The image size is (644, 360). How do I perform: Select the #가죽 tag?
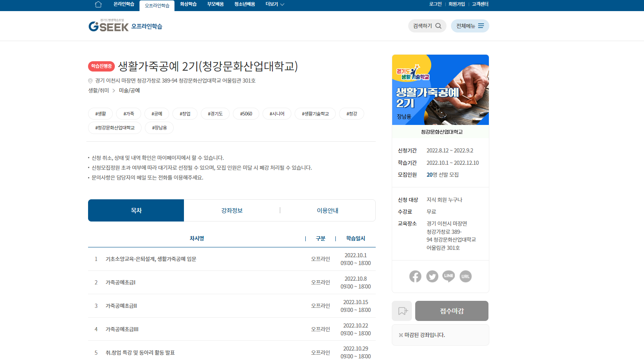129,114
